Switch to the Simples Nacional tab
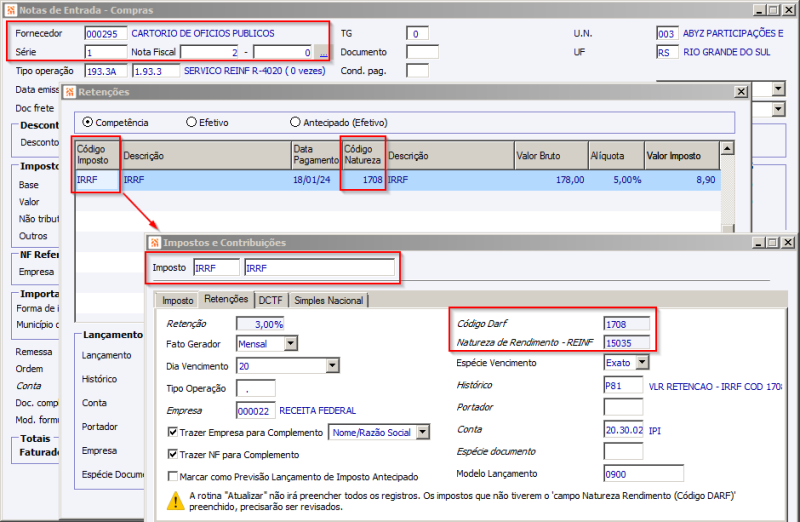 329,301
